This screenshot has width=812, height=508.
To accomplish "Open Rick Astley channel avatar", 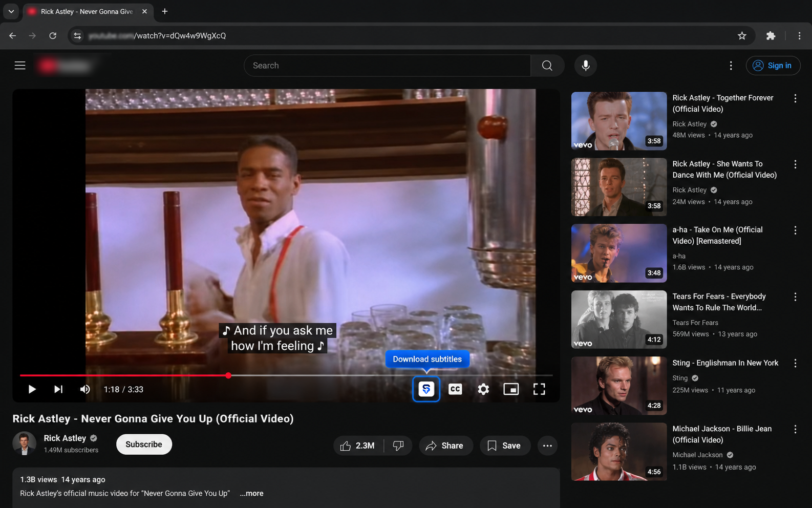I will coord(24,443).
